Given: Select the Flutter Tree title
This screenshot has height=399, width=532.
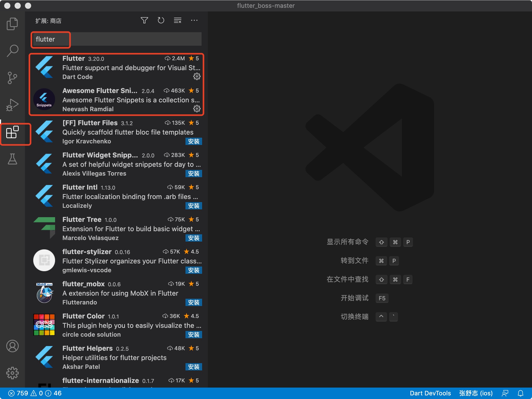Looking at the screenshot, I should click(x=82, y=220).
